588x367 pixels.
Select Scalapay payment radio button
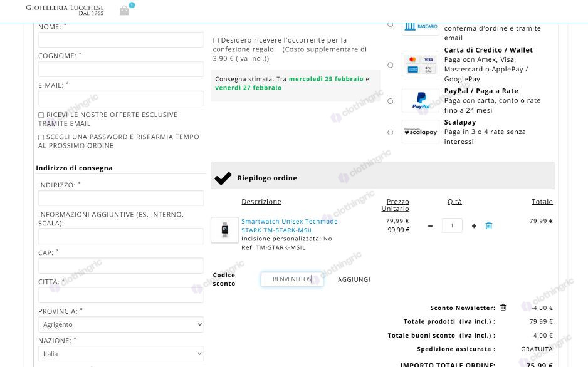tap(391, 132)
